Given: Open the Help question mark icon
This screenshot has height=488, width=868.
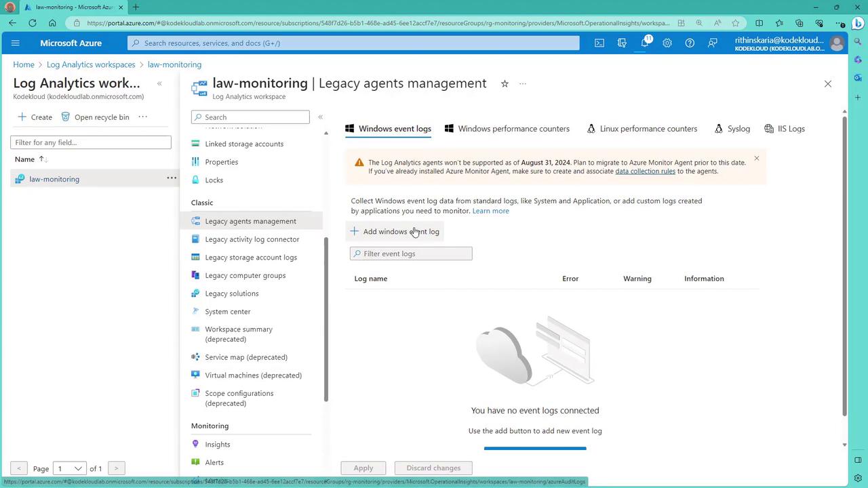Looking at the screenshot, I should tap(690, 43).
